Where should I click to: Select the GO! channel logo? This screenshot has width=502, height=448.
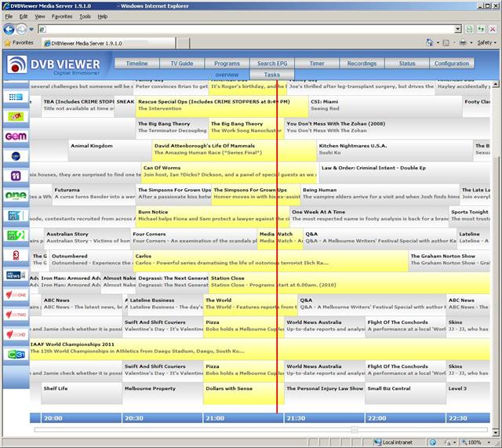(16, 117)
